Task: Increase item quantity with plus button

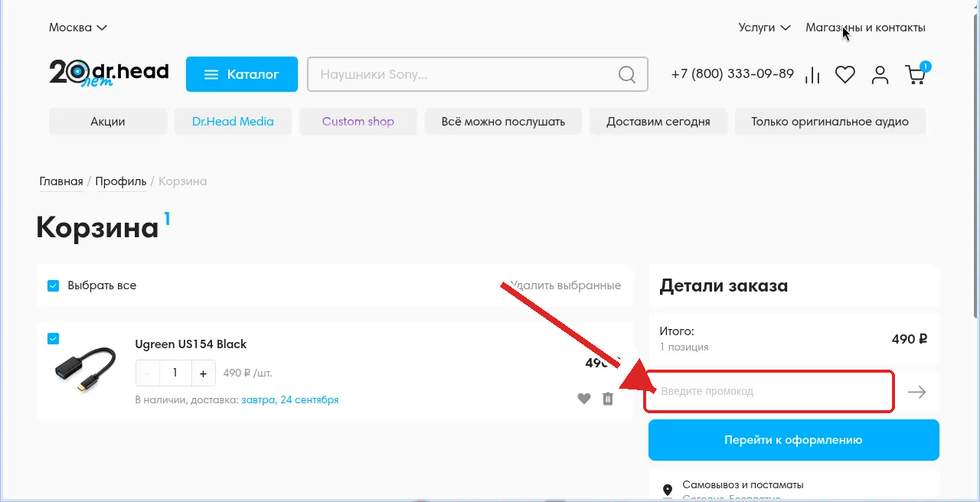Action: pyautogui.click(x=203, y=373)
